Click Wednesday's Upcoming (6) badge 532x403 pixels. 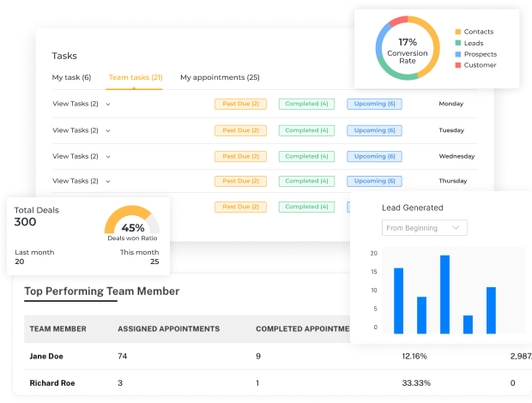point(375,157)
